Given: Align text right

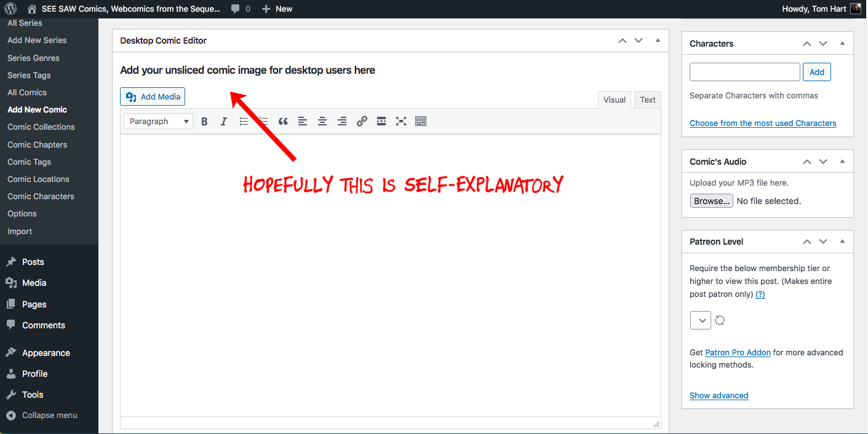Looking at the screenshot, I should tap(342, 121).
